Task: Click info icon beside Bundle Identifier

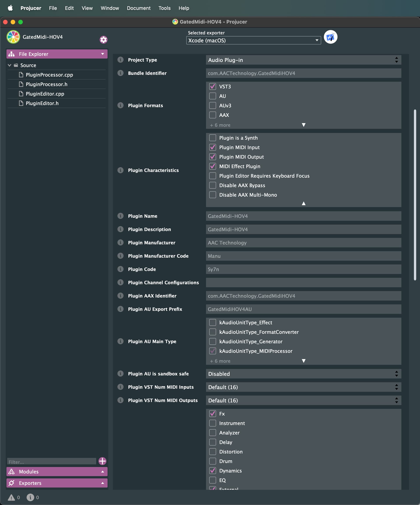Action: [x=120, y=73]
